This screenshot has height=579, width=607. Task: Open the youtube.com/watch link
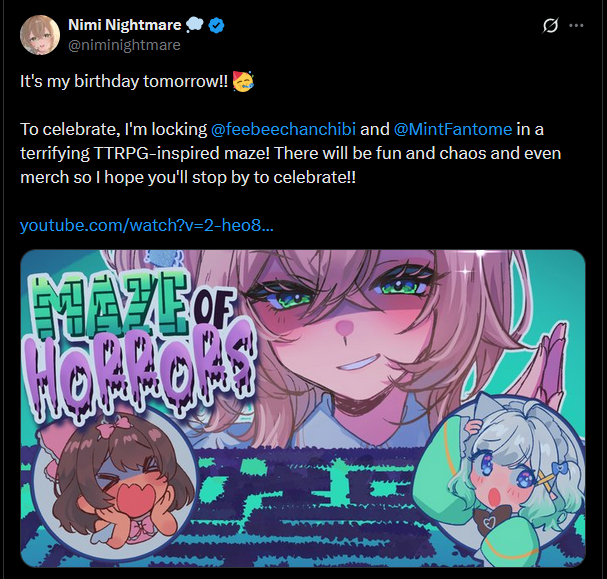pos(147,225)
